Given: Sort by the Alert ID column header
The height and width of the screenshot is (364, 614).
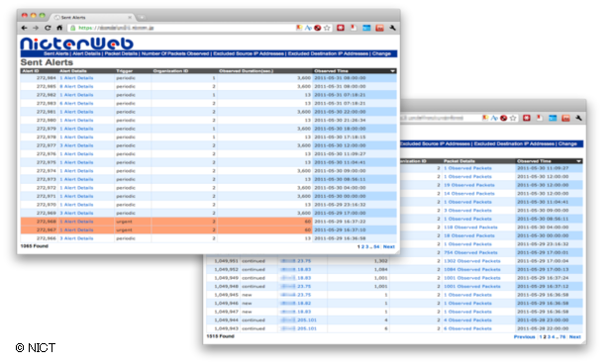Looking at the screenshot, I should click(31, 71).
